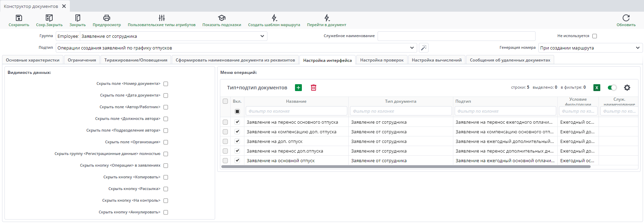
Task: Open the table settings gear
Action: coord(627,88)
